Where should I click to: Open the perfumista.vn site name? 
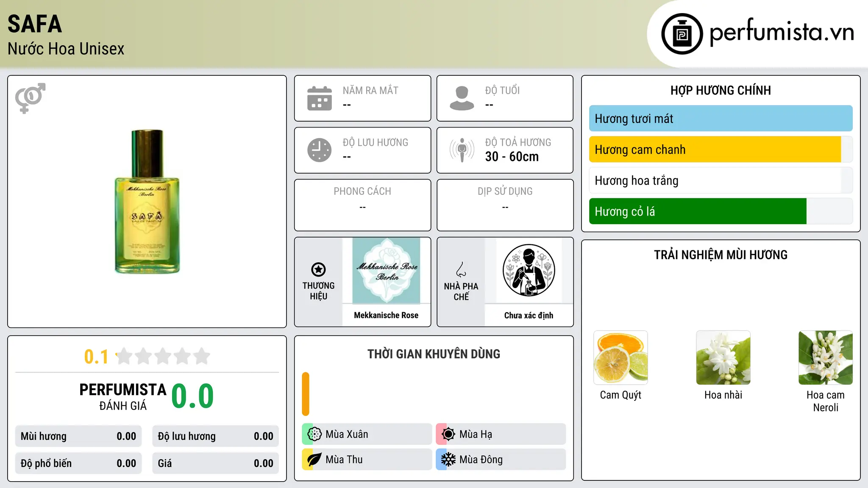[782, 32]
